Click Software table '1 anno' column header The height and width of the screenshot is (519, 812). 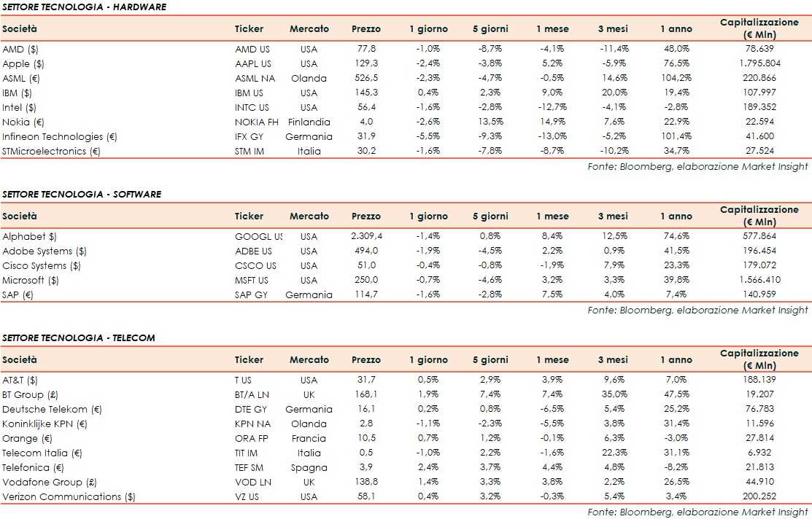point(676,216)
